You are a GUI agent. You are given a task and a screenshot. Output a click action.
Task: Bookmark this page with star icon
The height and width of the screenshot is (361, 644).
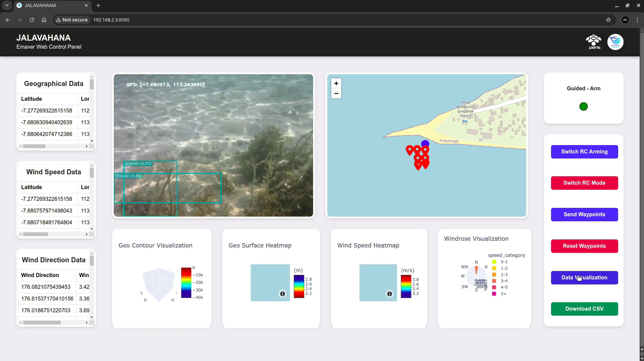click(x=608, y=20)
